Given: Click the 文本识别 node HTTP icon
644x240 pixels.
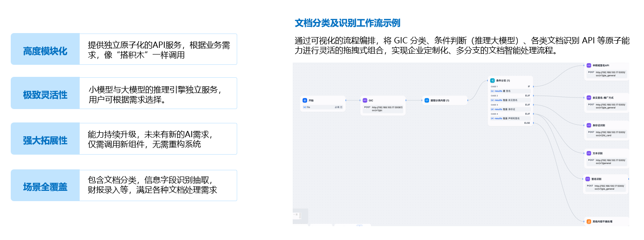Looking at the screenshot, I should click(589, 153).
